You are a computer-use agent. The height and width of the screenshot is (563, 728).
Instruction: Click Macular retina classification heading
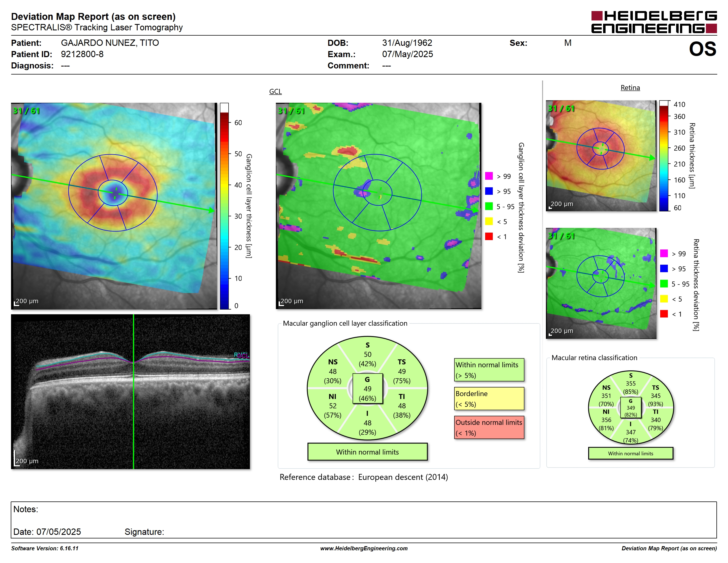[x=594, y=358]
